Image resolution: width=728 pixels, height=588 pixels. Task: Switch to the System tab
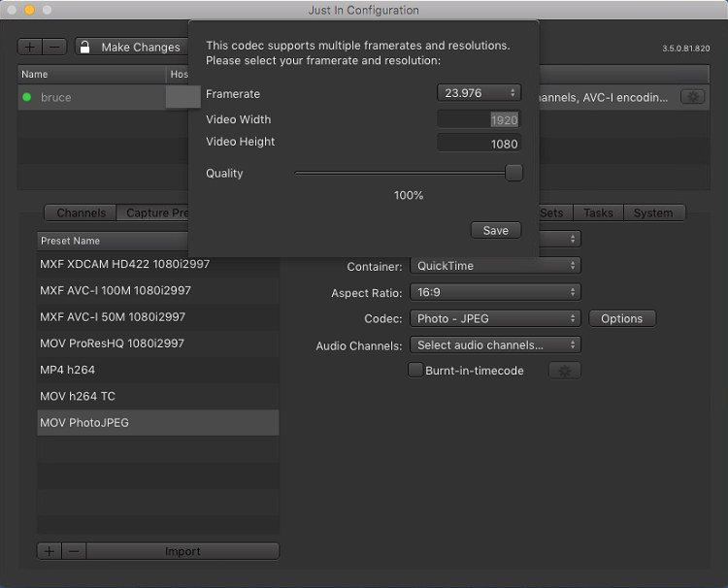(x=653, y=213)
